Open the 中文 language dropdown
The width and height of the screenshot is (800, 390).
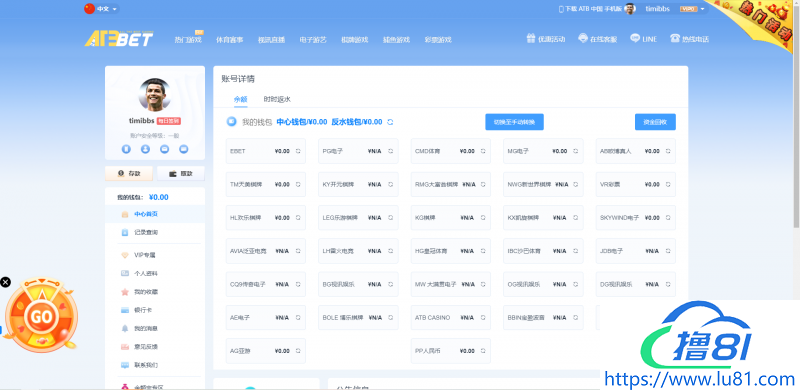pyautogui.click(x=101, y=9)
